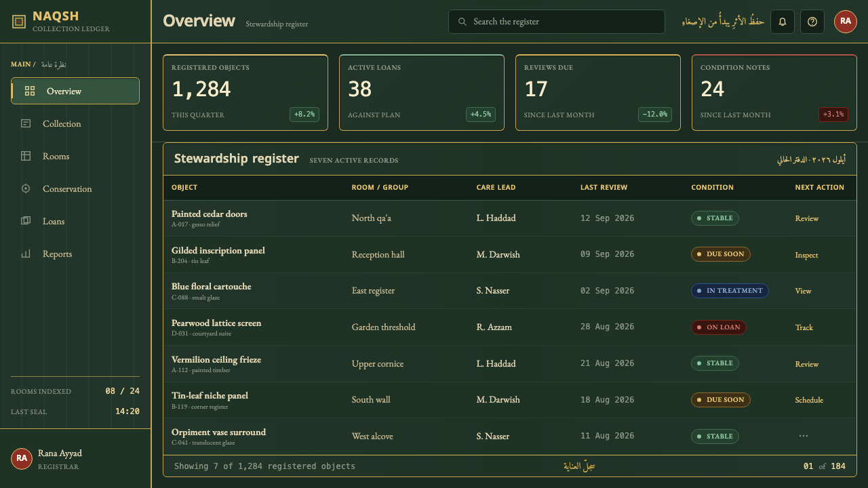Image resolution: width=868 pixels, height=488 pixels.
Task: Open the Reports page
Action: (x=75, y=253)
